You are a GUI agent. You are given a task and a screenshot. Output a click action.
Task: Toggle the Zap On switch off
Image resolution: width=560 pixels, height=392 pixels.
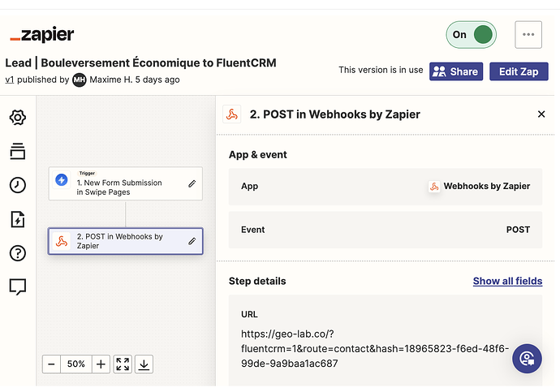point(471,35)
